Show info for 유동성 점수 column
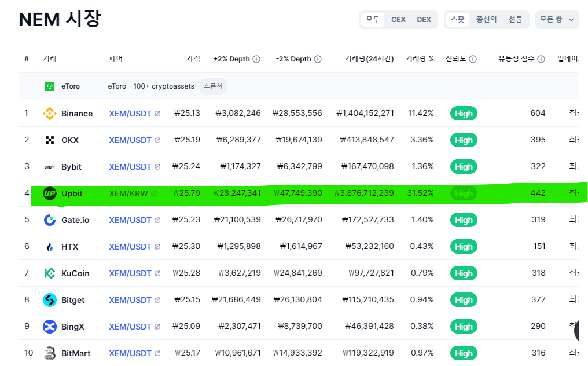The height and width of the screenshot is (366, 588). tap(541, 59)
